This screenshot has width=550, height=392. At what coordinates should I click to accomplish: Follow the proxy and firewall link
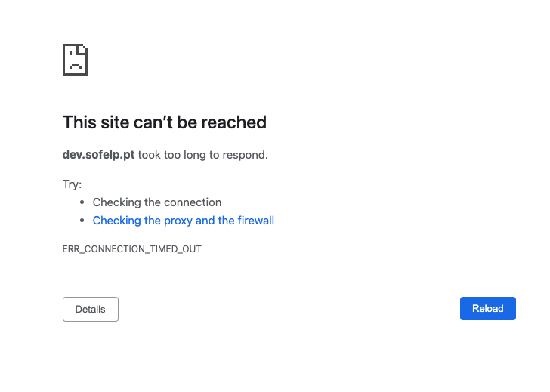click(x=183, y=221)
